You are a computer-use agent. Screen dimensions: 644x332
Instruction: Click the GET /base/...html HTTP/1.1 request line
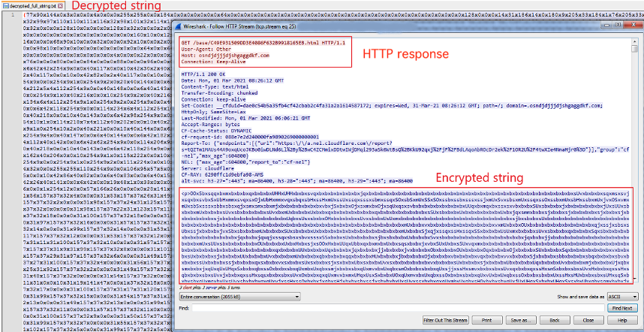pyautogui.click(x=264, y=43)
